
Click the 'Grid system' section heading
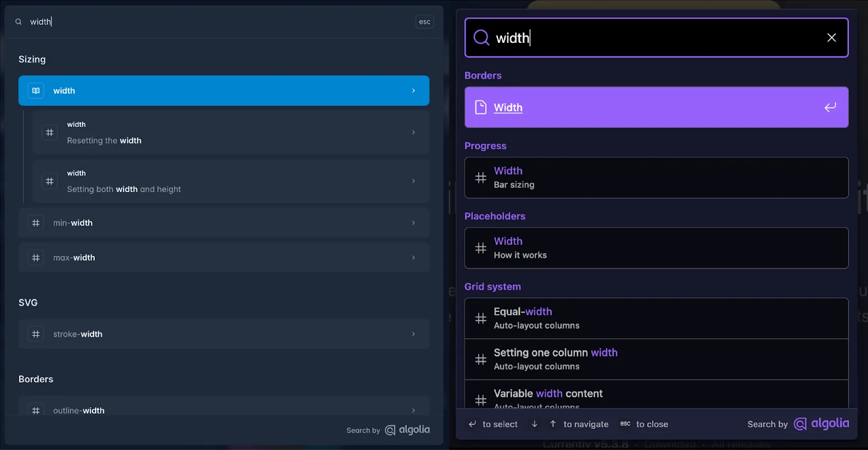(493, 287)
